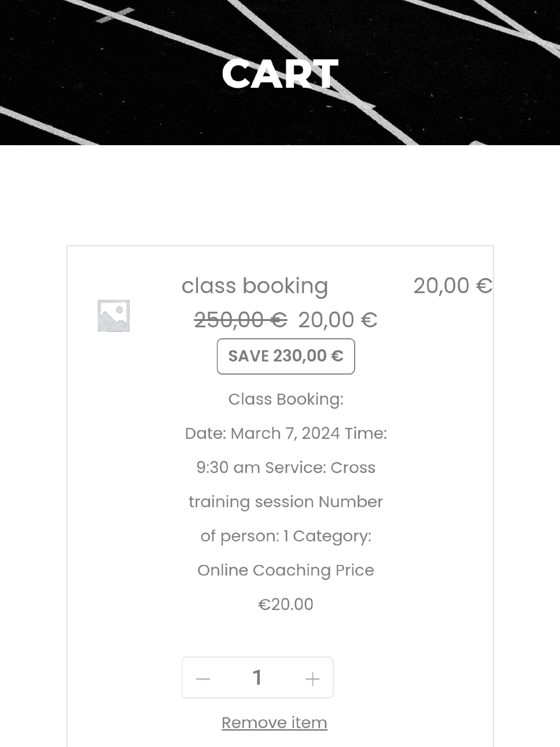
Task: Click the '9:30 am Service: Cross' line
Action: pyautogui.click(x=286, y=468)
